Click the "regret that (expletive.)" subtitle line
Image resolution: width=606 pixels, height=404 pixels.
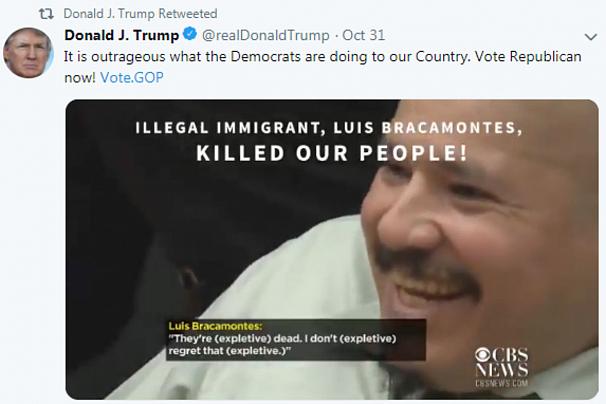click(229, 351)
